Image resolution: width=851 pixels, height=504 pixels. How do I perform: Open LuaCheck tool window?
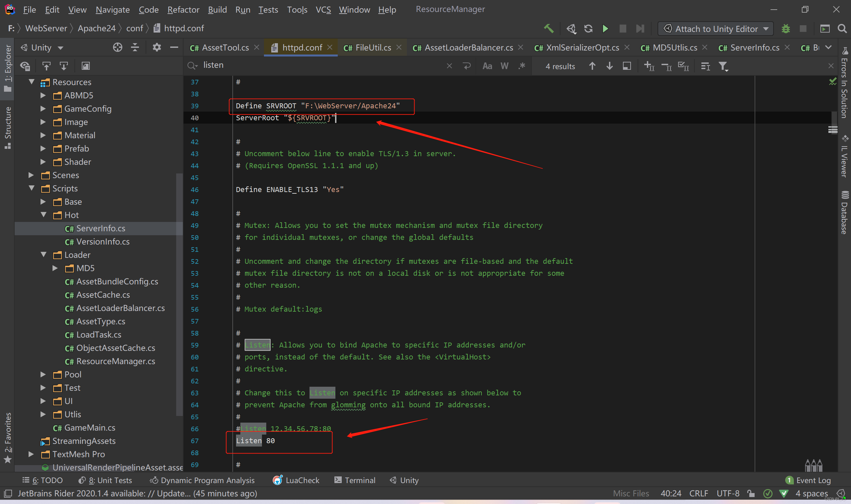click(x=296, y=480)
